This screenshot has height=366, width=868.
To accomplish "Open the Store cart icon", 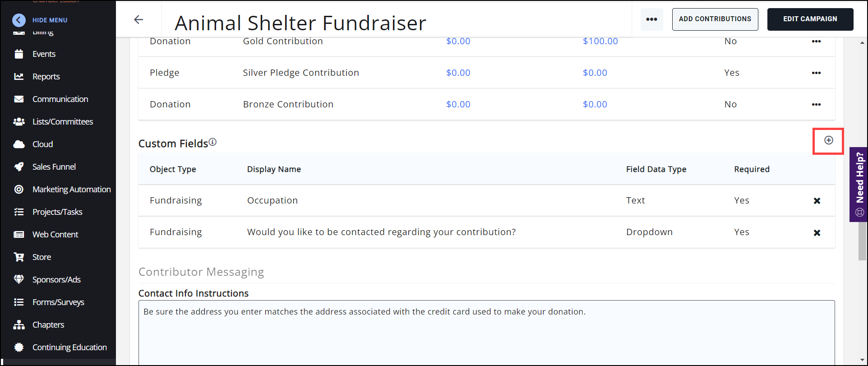I will pos(19,257).
